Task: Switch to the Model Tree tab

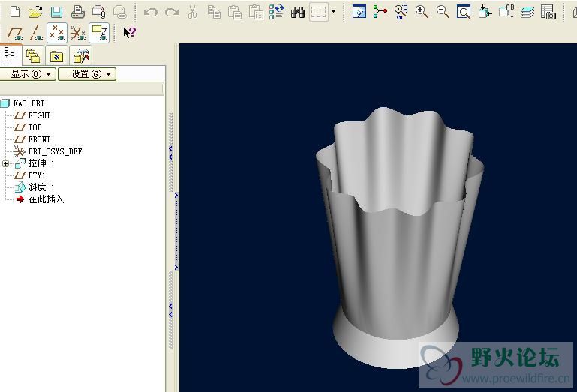Action: (10, 55)
